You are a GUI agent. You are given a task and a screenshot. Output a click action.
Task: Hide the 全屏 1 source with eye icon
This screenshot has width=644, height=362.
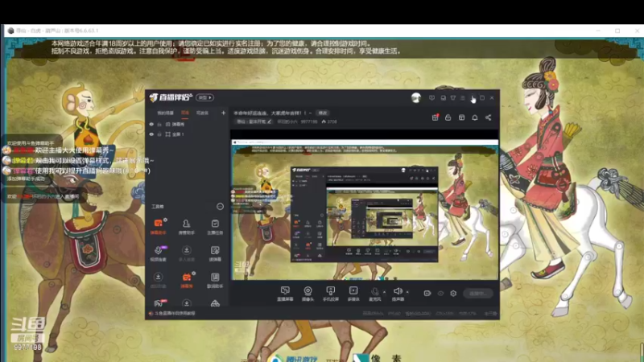(x=151, y=134)
